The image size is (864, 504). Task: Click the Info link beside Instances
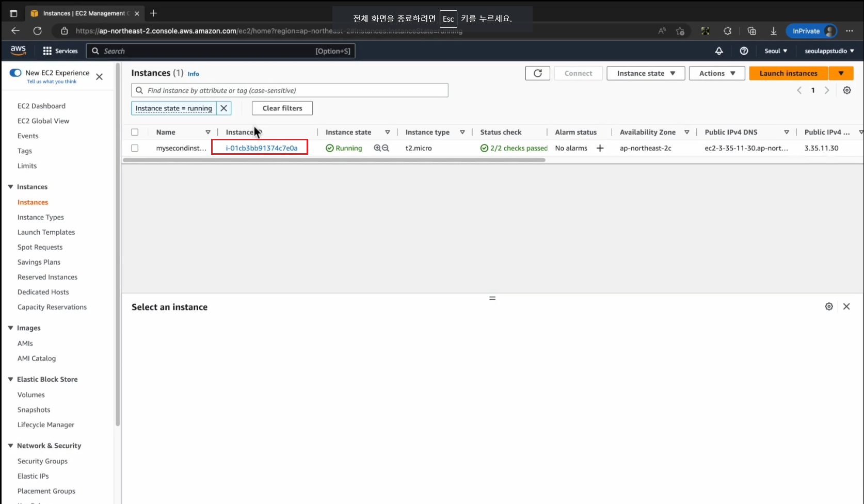tap(193, 74)
